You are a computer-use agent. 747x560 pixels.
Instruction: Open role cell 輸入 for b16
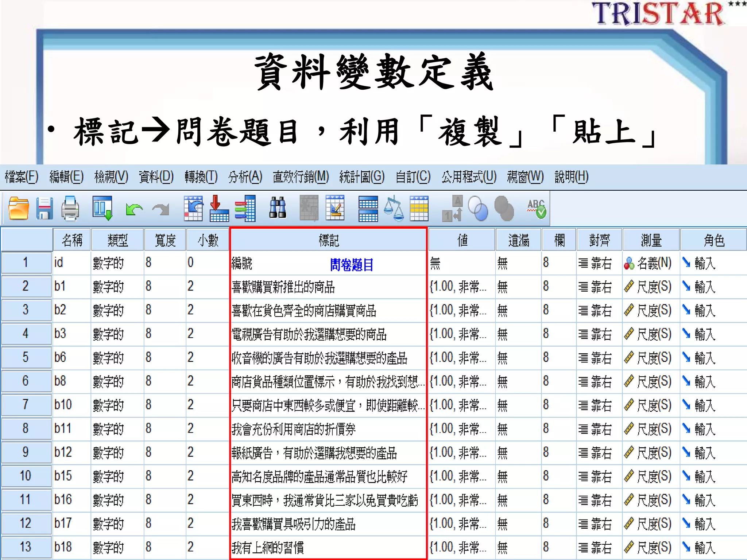[x=714, y=500]
